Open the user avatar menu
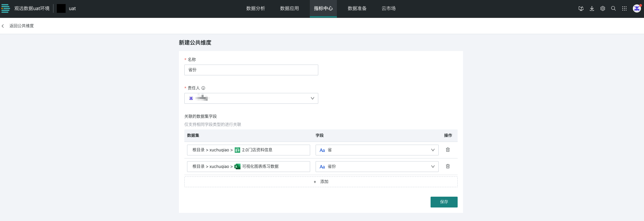 point(637,8)
